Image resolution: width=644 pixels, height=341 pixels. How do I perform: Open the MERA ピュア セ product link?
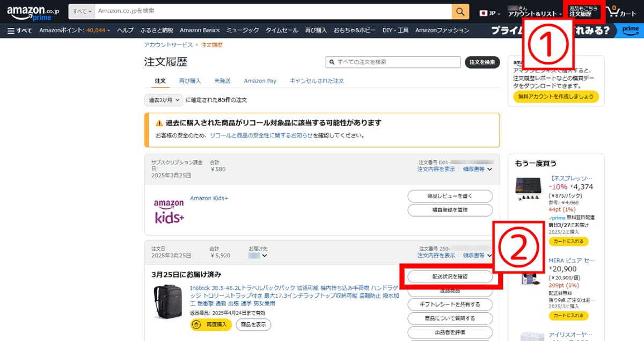[x=570, y=260]
